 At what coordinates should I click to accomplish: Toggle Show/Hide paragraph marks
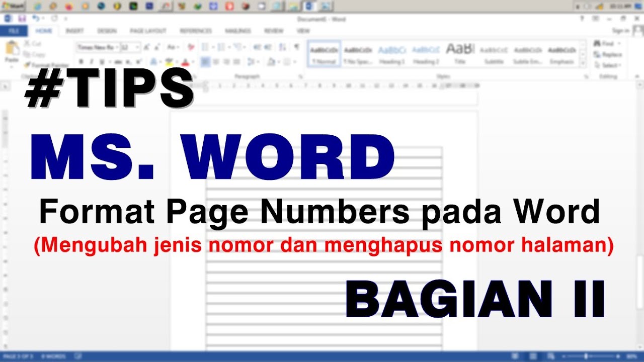(x=296, y=47)
